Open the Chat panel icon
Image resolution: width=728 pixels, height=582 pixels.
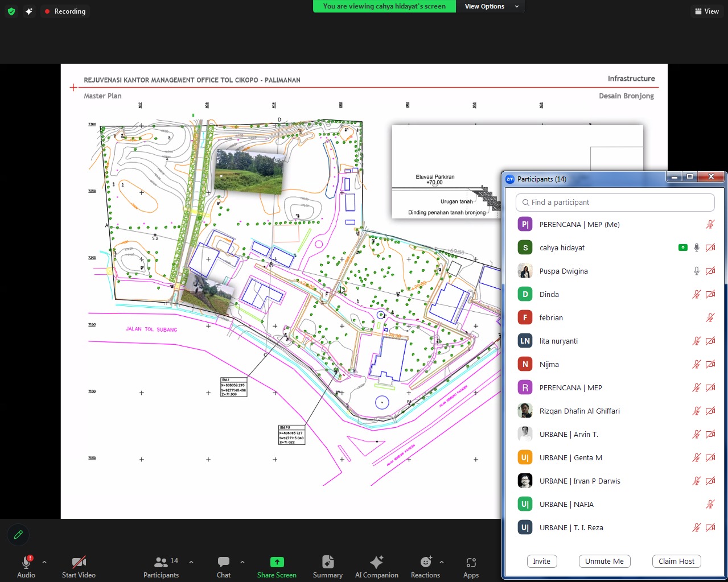point(224,562)
